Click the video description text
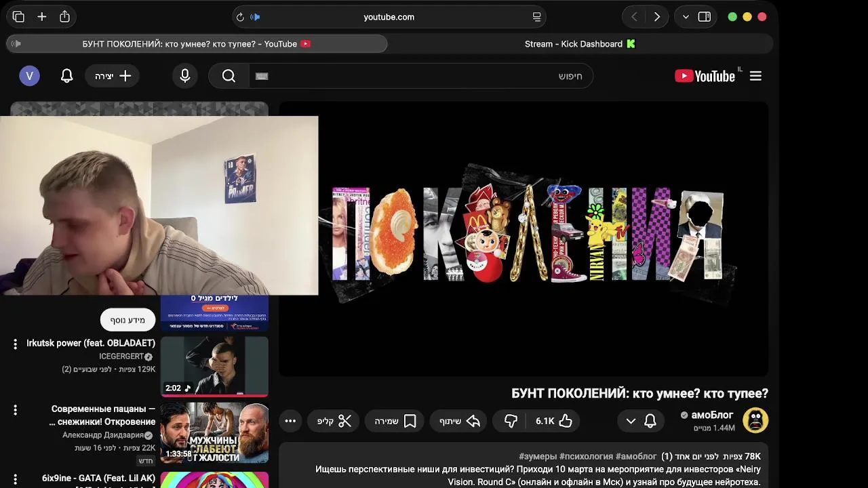Image resolution: width=868 pixels, height=488 pixels. [x=538, y=476]
